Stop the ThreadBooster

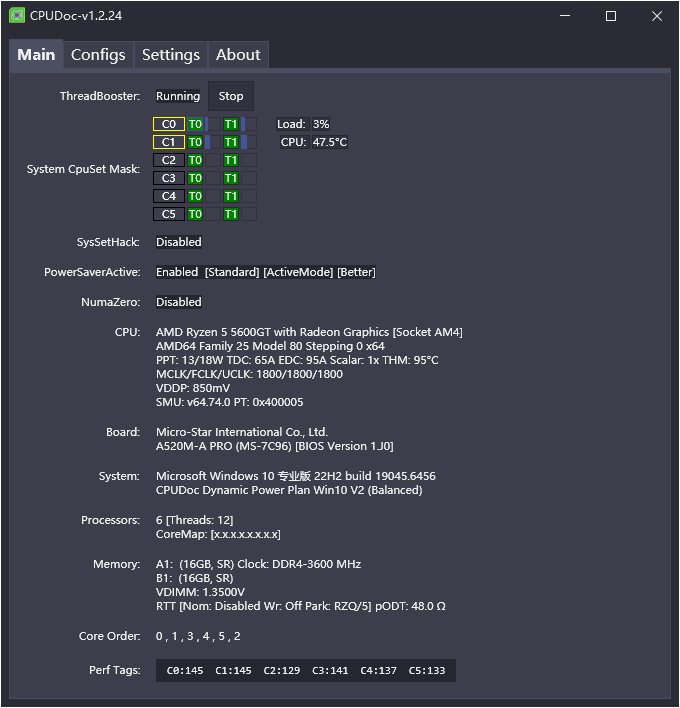click(x=231, y=96)
